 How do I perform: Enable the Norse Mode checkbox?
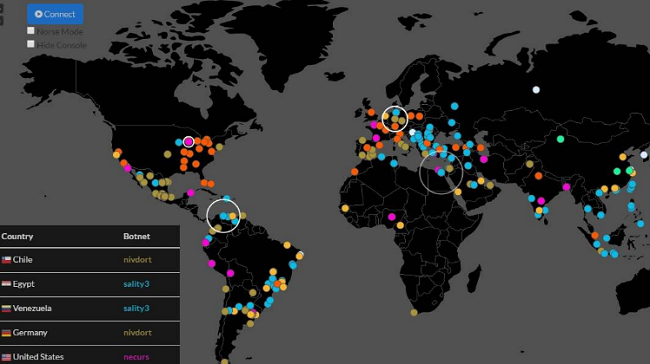click(x=31, y=31)
